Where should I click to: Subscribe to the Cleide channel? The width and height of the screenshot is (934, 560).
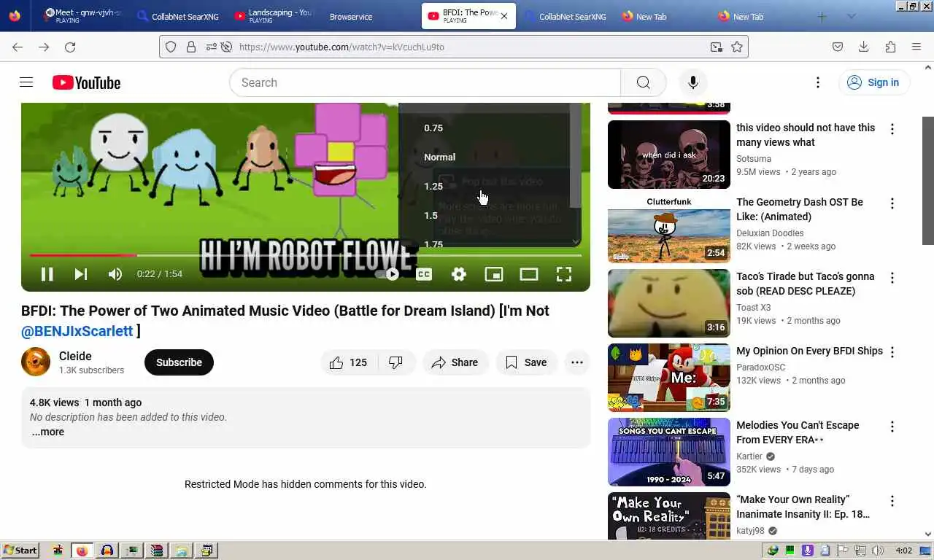[179, 362]
